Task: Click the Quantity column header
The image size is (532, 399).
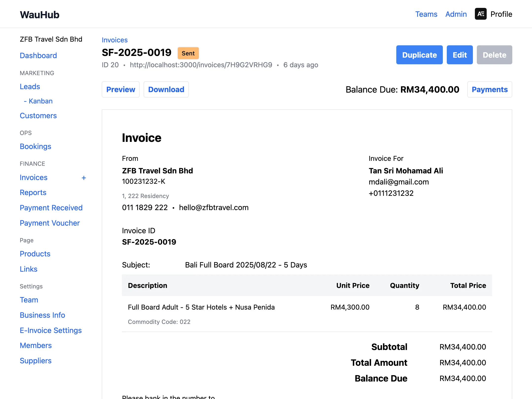Action: (x=404, y=285)
